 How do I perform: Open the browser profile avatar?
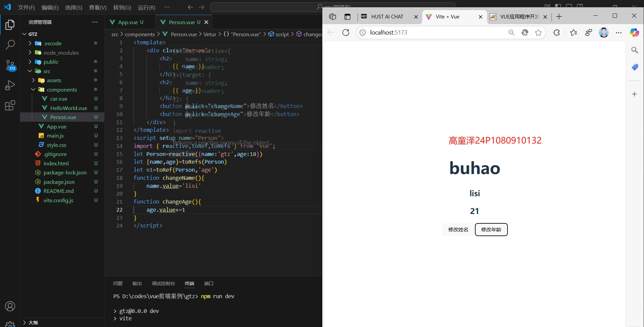604,33
